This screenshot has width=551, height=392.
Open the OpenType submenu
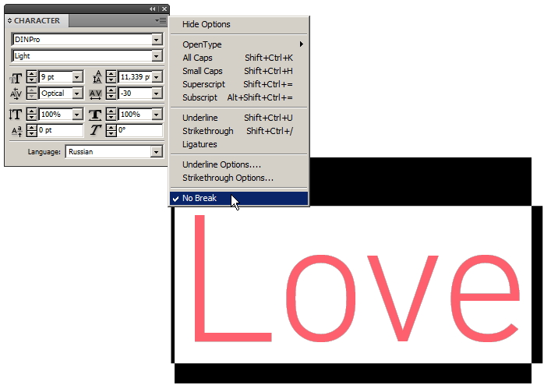point(239,44)
